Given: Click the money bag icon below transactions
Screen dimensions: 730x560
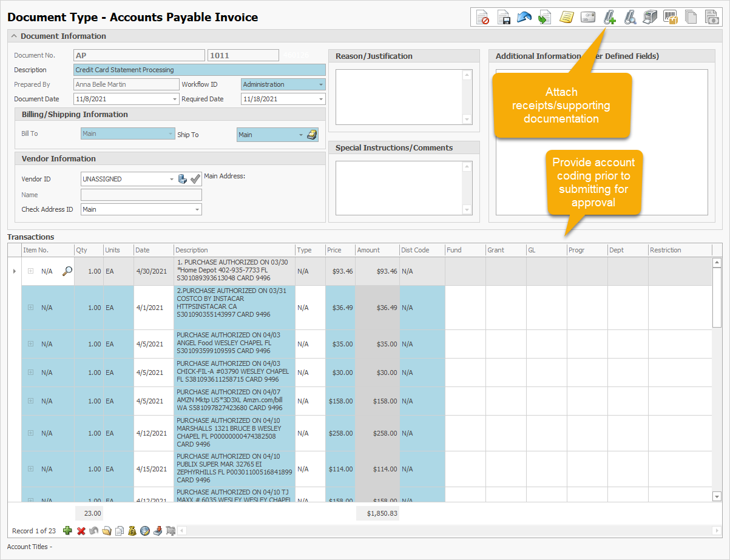Looking at the screenshot, I should click(132, 531).
